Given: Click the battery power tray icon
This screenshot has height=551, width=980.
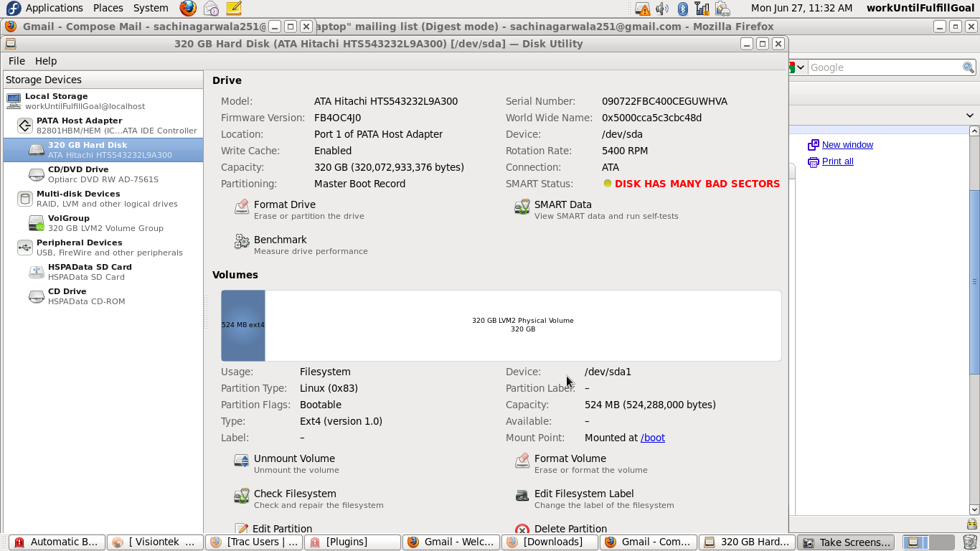Looking at the screenshot, I should tap(722, 9).
